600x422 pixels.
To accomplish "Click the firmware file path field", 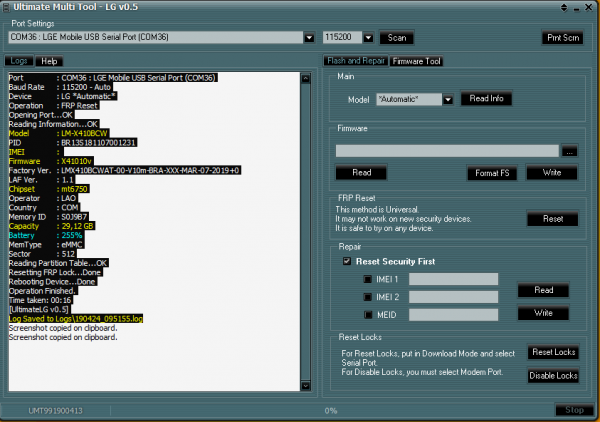I will point(447,151).
